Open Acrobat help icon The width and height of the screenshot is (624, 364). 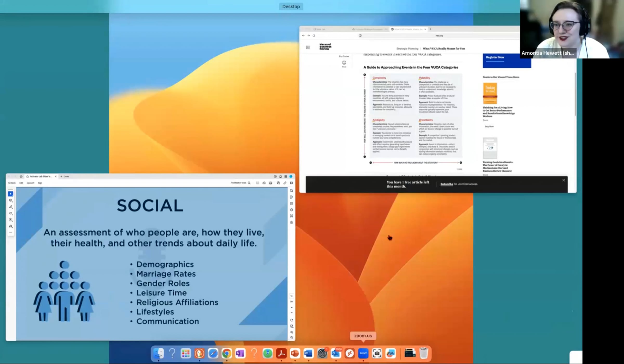click(275, 176)
